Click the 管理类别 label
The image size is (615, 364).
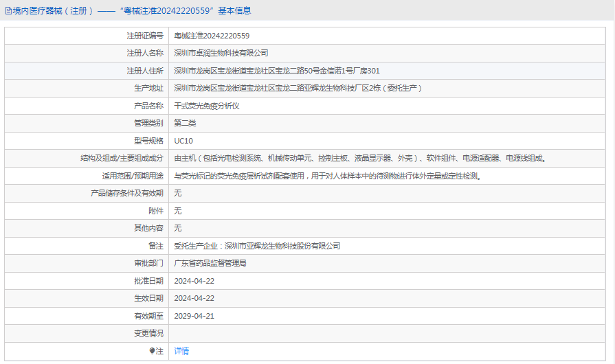point(148,123)
